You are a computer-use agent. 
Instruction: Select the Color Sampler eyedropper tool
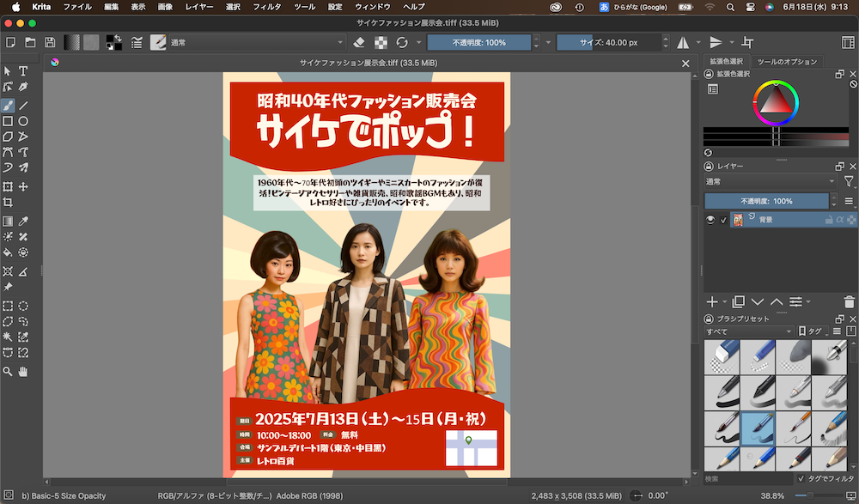(23, 222)
